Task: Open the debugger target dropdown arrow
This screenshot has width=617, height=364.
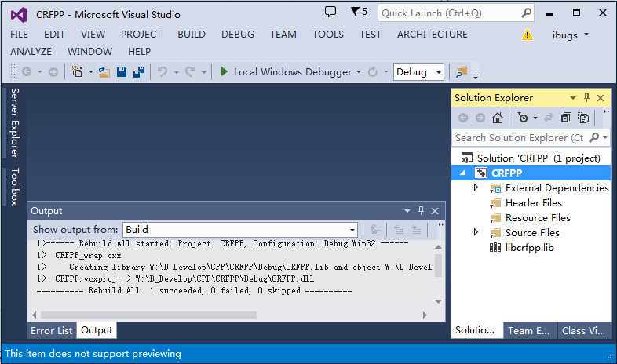Action: pos(359,72)
